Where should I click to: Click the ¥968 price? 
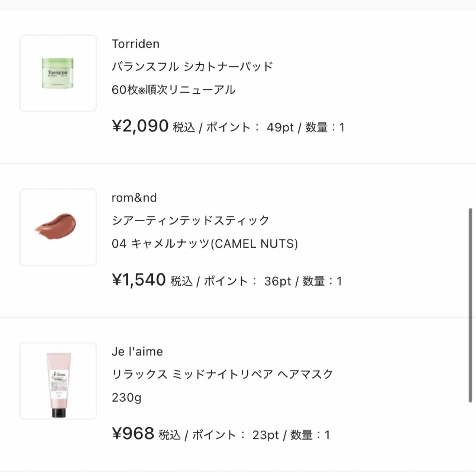tap(133, 434)
